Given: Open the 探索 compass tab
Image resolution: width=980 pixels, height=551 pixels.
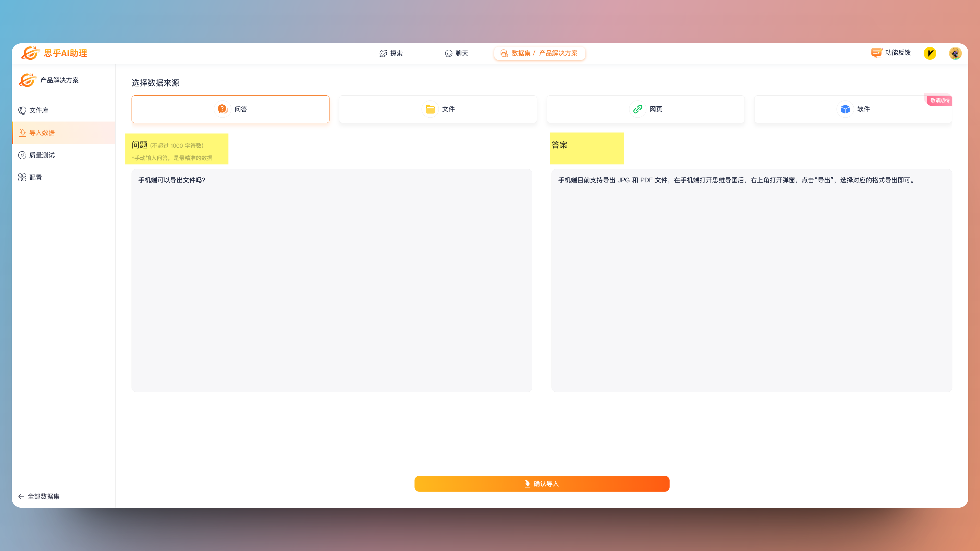Looking at the screenshot, I should pos(391,53).
